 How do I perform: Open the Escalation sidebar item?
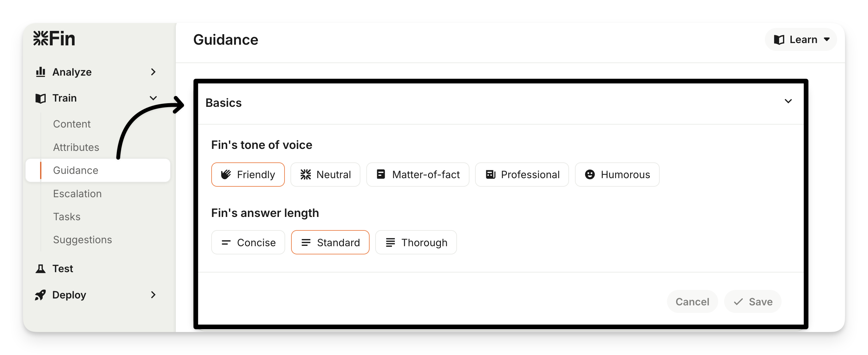coord(77,194)
